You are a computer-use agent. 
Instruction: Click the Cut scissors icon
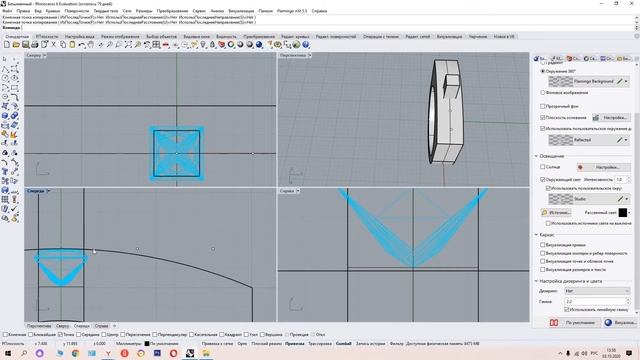point(53,45)
